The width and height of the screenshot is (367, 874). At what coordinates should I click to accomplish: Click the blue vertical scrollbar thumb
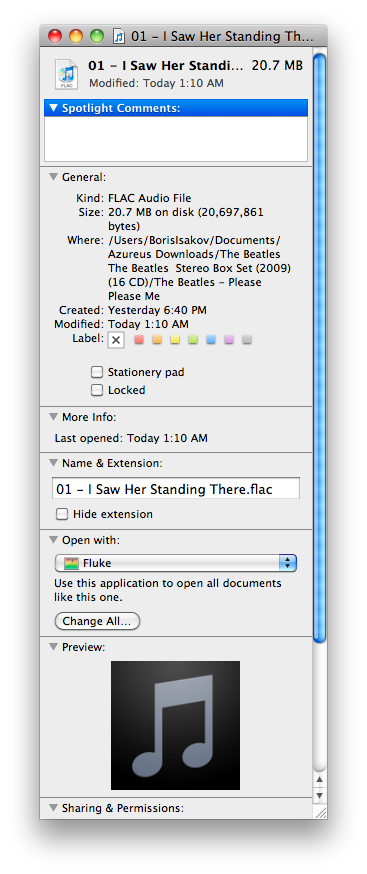tap(320, 347)
